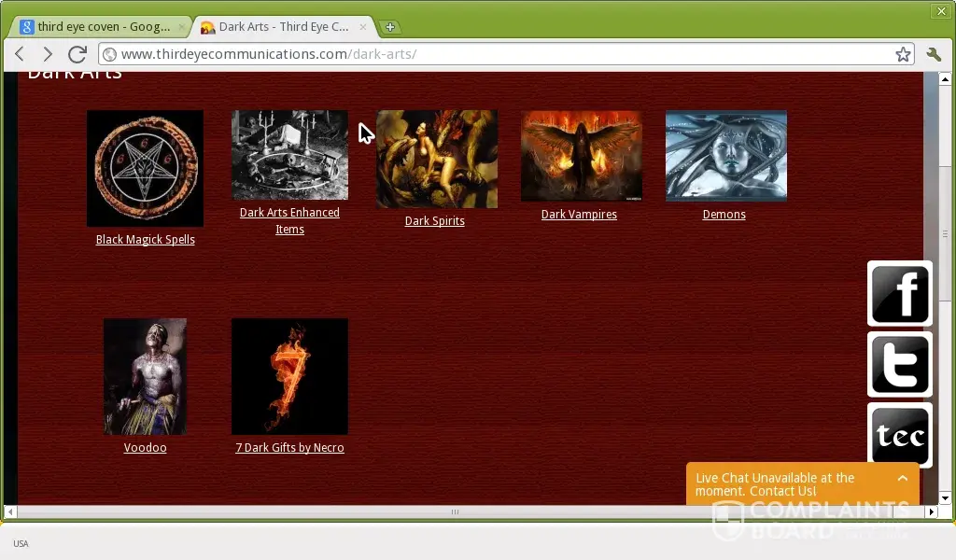Go to the Voodoo link

point(145,447)
